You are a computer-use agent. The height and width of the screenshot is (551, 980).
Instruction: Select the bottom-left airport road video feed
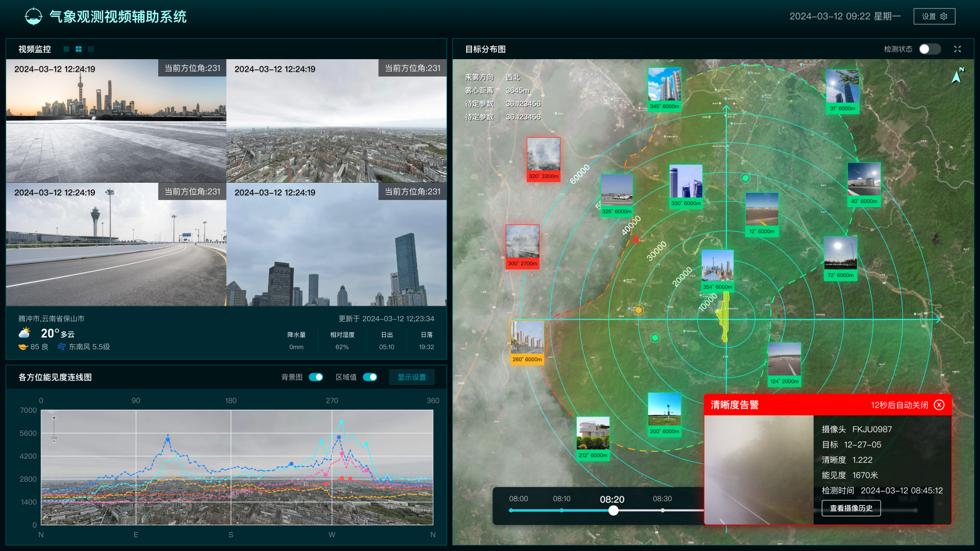(116, 244)
